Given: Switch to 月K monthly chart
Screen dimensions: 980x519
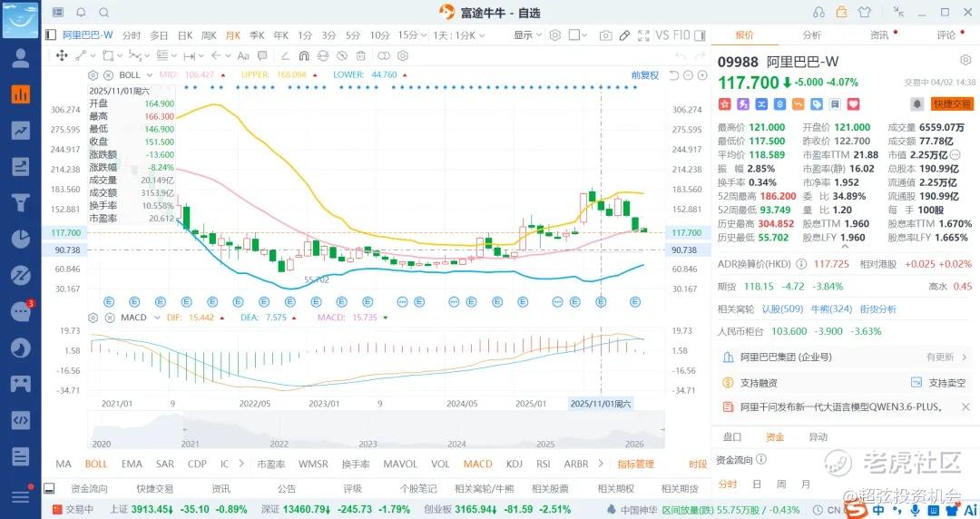Looking at the screenshot, I should (233, 35).
